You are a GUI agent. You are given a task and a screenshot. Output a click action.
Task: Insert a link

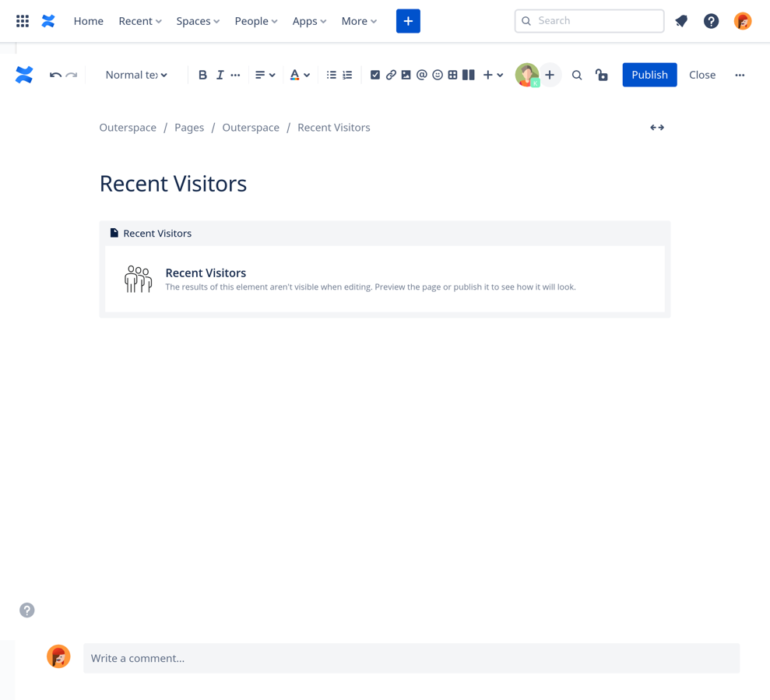[391, 75]
